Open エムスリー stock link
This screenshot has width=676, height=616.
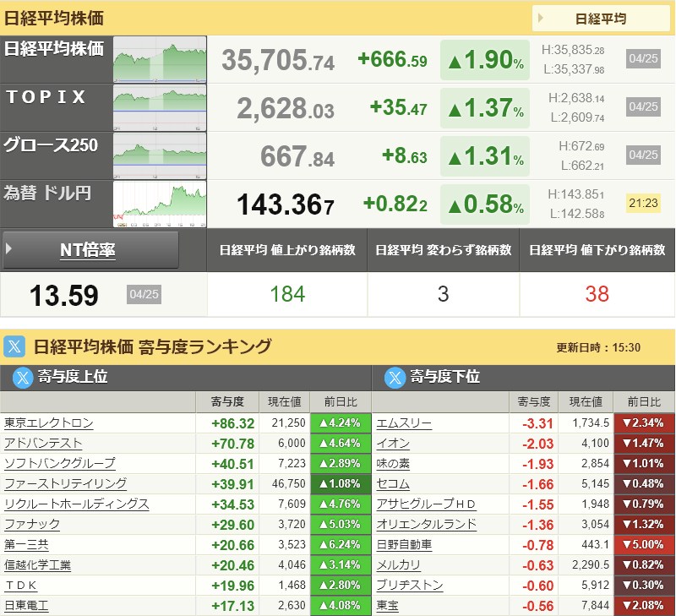click(404, 422)
